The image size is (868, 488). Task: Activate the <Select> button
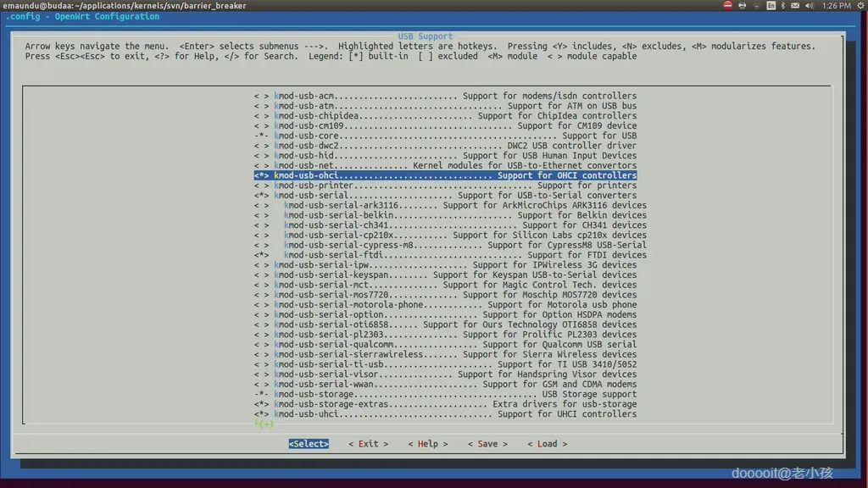(309, 444)
